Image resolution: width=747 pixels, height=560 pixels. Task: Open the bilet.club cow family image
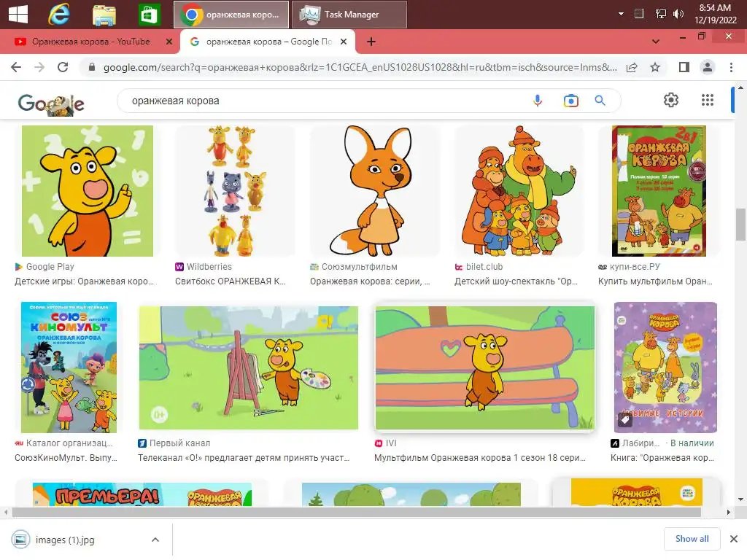coord(519,191)
